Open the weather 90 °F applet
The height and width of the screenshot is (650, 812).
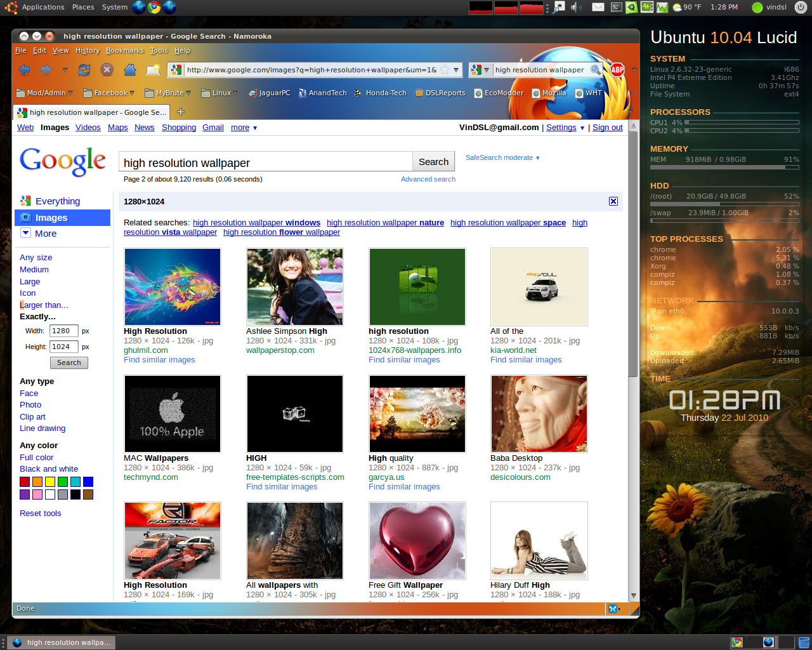tap(687, 7)
